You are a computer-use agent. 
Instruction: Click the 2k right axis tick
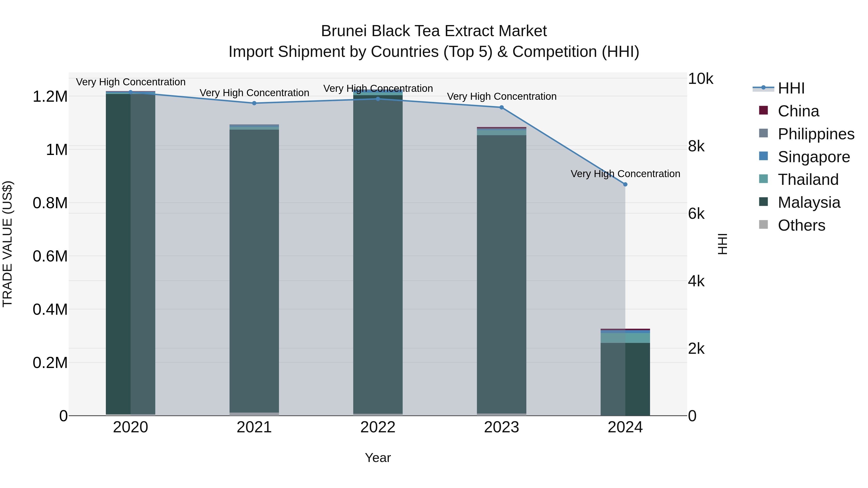[x=696, y=348]
